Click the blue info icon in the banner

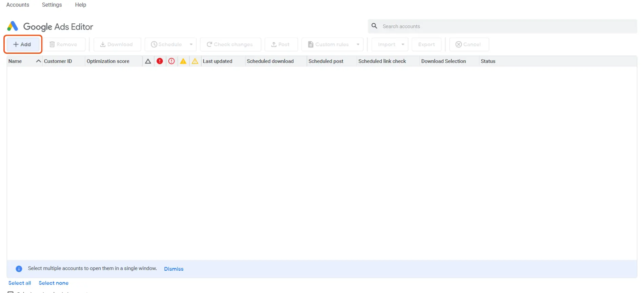[x=19, y=269]
